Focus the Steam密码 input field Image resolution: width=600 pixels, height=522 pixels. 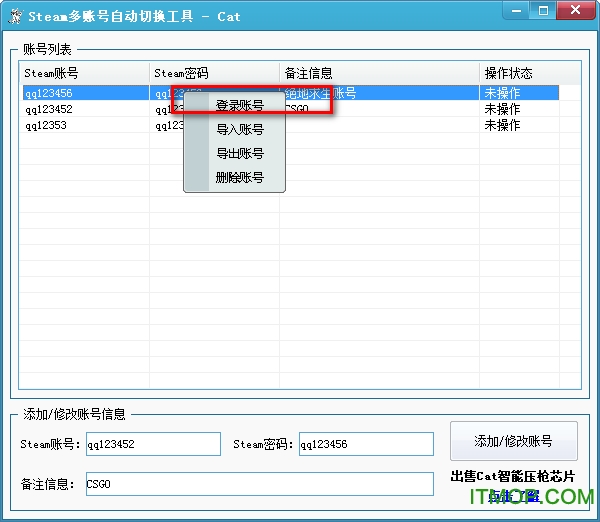click(366, 444)
